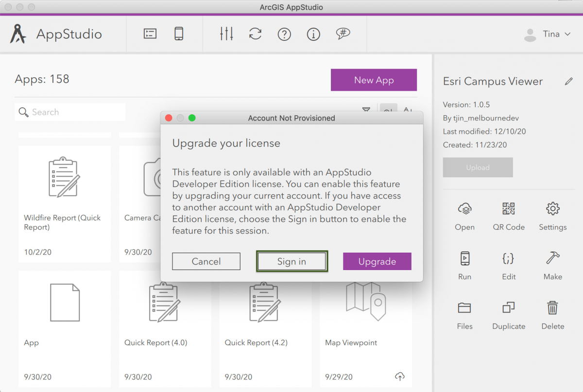Choose Sign in in the dialog
The image size is (583, 392).
tap(292, 261)
